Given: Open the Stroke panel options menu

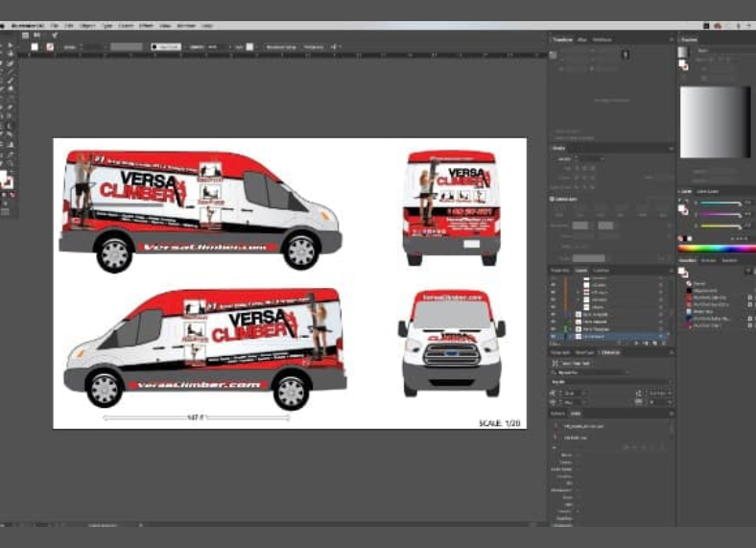Looking at the screenshot, I should (671, 149).
